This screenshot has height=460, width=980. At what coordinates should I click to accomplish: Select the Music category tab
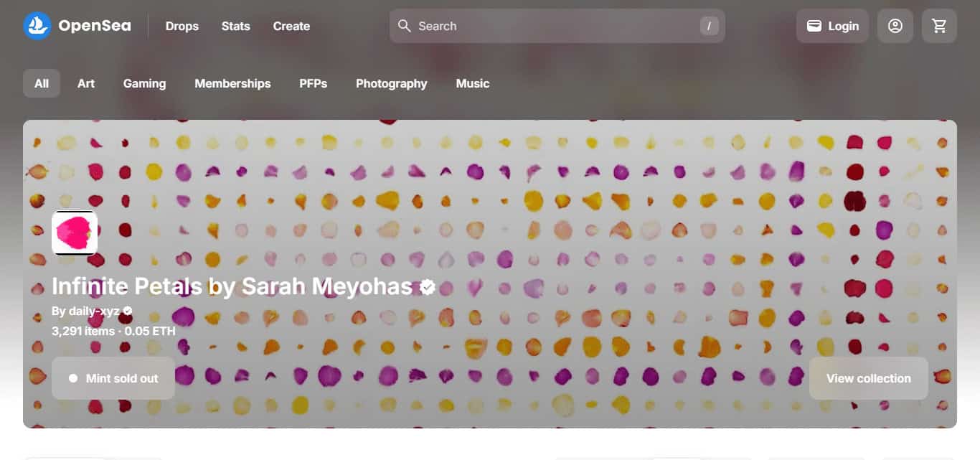coord(473,83)
